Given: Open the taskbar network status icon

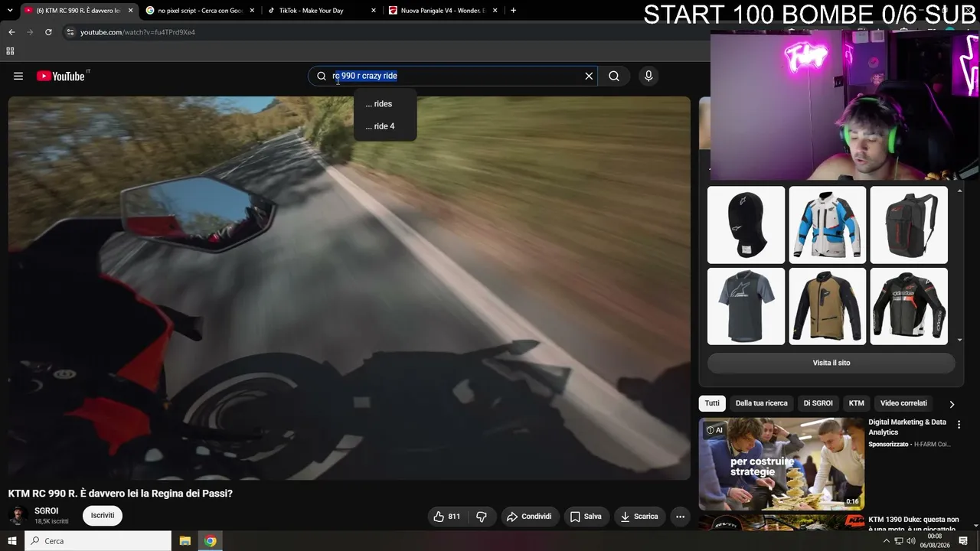Looking at the screenshot, I should 899,541.
